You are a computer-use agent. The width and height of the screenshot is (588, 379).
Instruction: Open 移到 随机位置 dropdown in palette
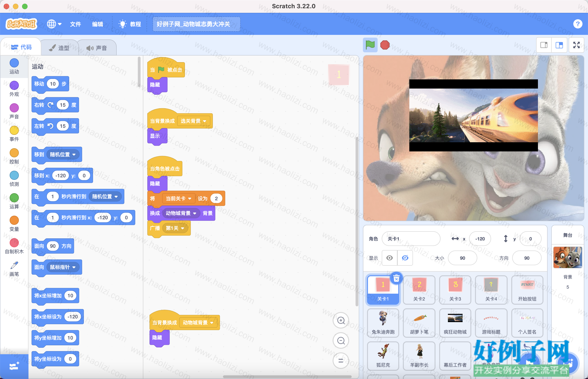(63, 155)
